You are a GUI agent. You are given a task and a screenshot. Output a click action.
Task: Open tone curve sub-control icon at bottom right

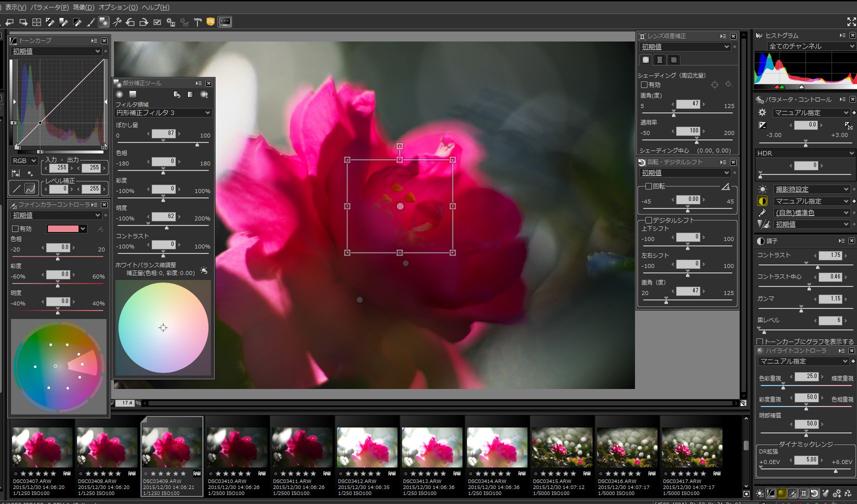coord(771,493)
